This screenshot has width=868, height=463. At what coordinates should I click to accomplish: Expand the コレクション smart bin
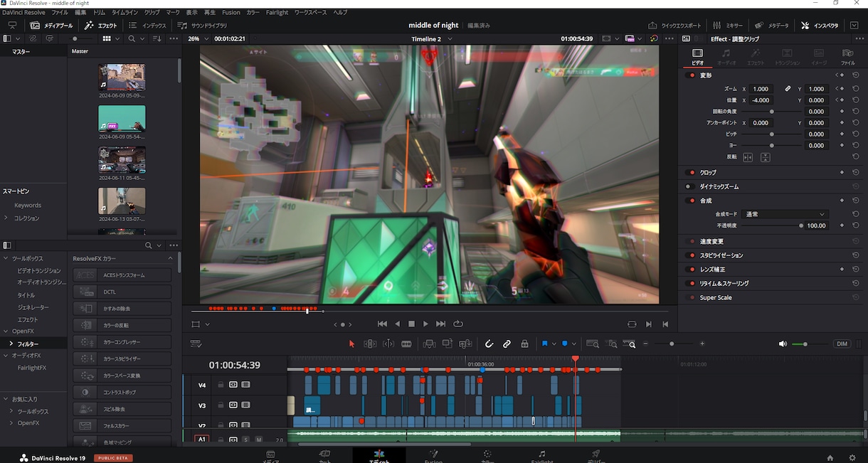pyautogui.click(x=6, y=218)
